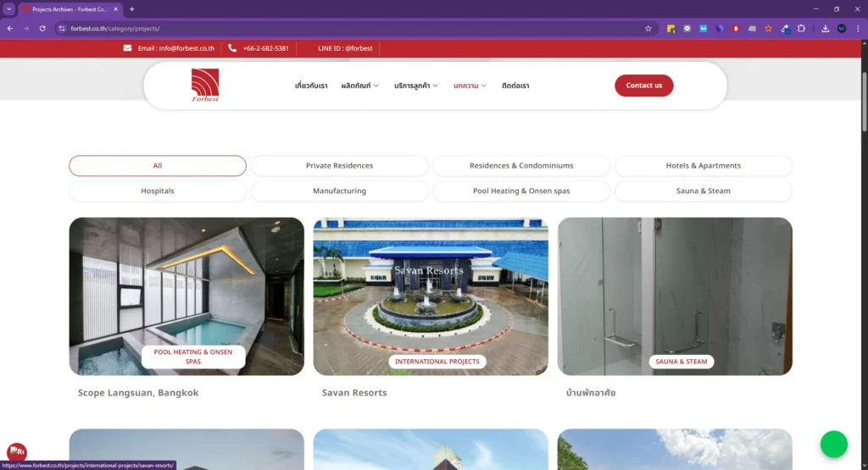This screenshot has height=470, width=868.
Task: Open the browser Downloads icon
Action: tap(825, 29)
